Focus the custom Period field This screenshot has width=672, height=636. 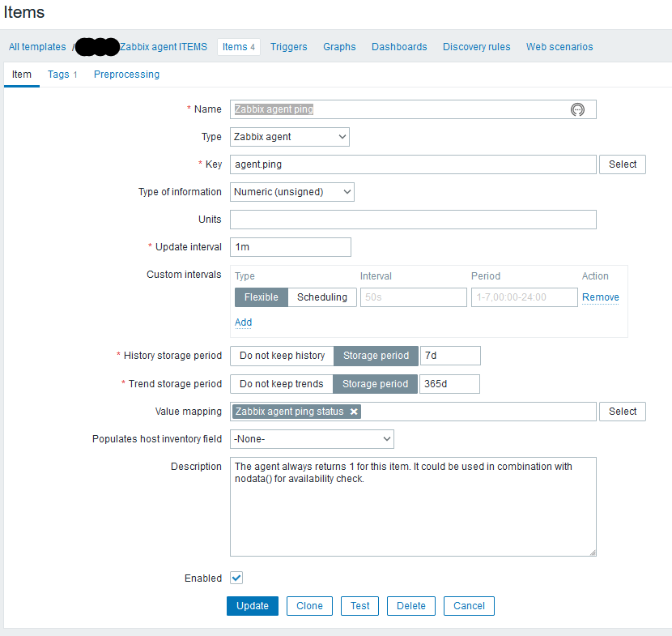(525, 297)
